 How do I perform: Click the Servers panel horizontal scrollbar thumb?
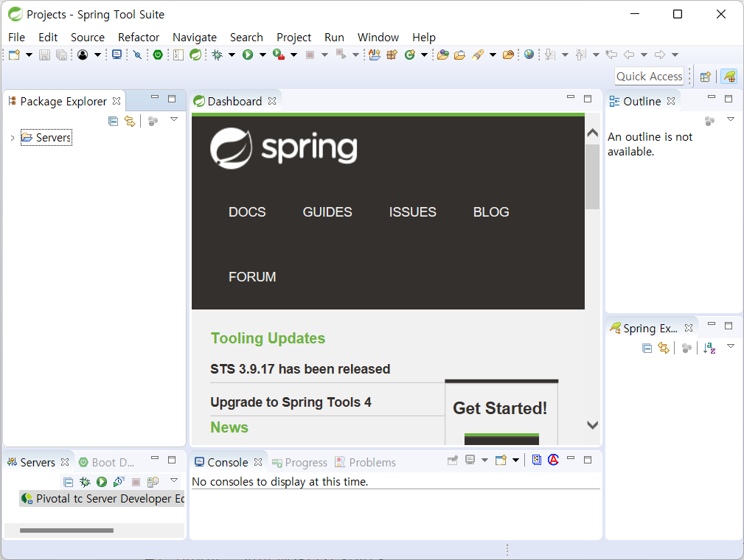click(x=66, y=531)
